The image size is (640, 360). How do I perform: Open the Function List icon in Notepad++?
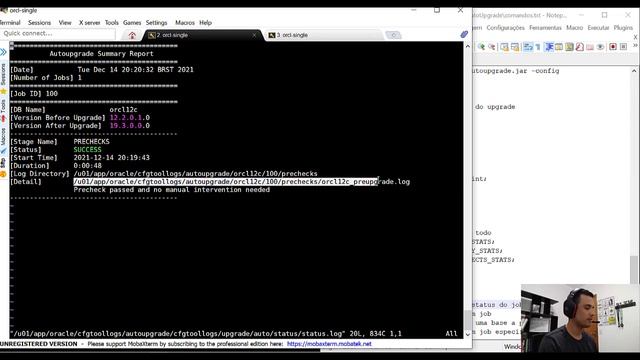pyautogui.click(x=580, y=47)
